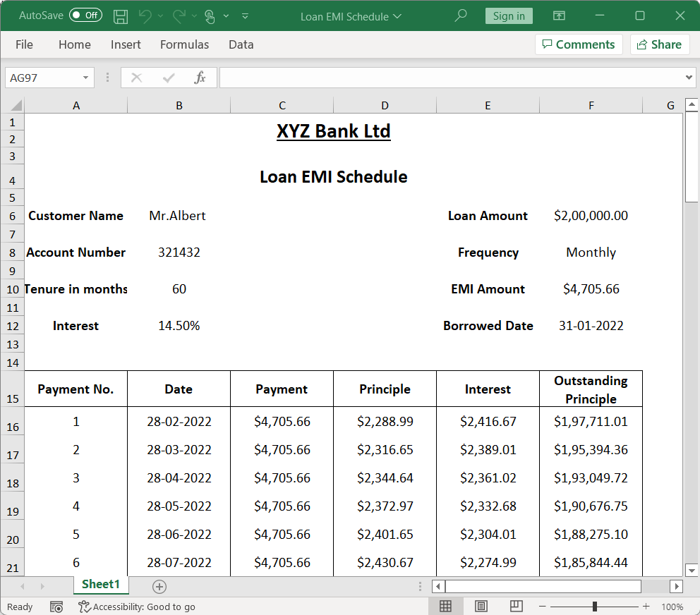
Task: Select Normal view in status bar
Action: click(x=445, y=607)
